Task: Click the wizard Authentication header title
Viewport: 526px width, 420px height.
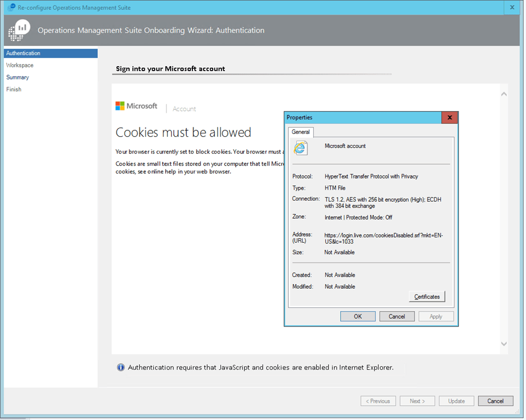Action: [x=151, y=30]
